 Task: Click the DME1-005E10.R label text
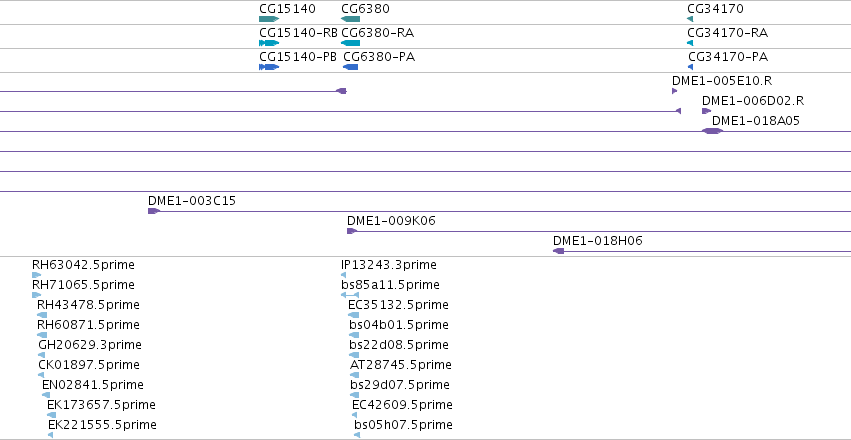(722, 80)
